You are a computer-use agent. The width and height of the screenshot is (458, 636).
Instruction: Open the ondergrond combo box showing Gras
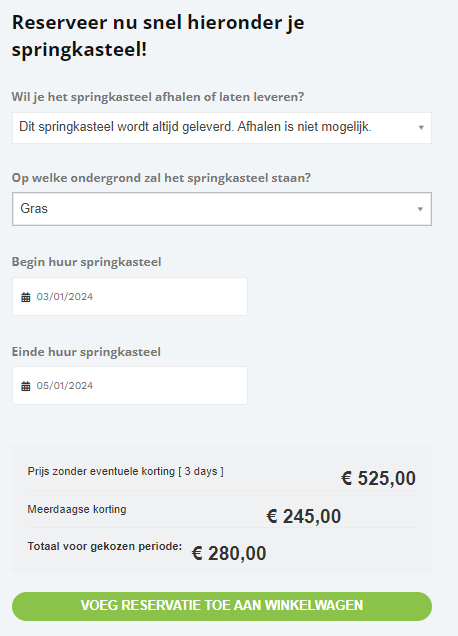pos(222,209)
